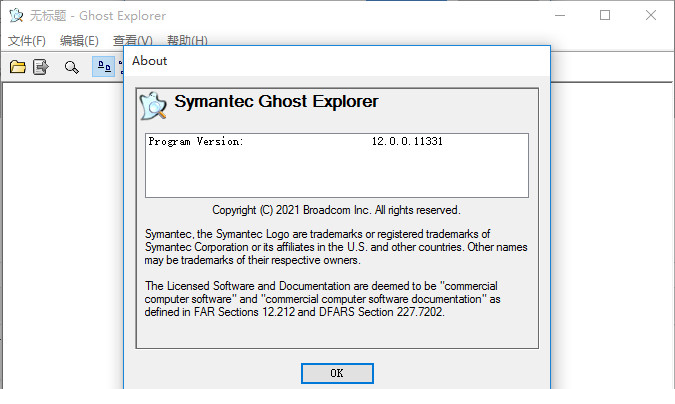Click the Symantec trademarks paragraph
This screenshot has height=404, width=675.
(x=336, y=247)
